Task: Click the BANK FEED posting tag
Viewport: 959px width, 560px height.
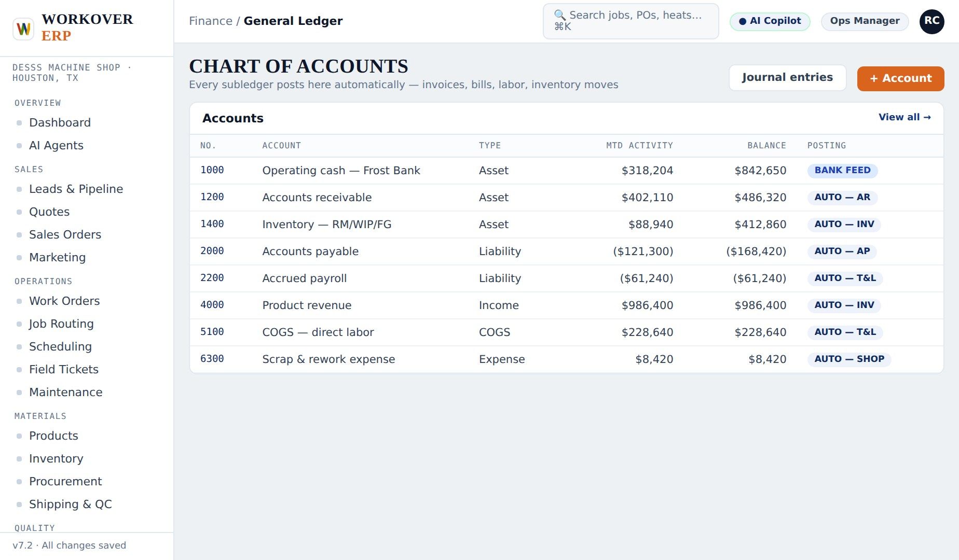Action: click(x=842, y=171)
